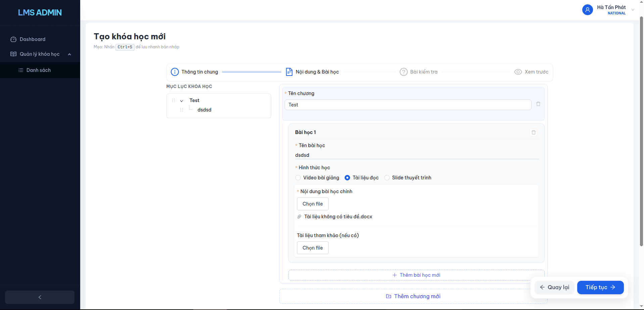This screenshot has width=644, height=310.
Task: Delete the chapter with the trash icon
Action: click(x=538, y=104)
